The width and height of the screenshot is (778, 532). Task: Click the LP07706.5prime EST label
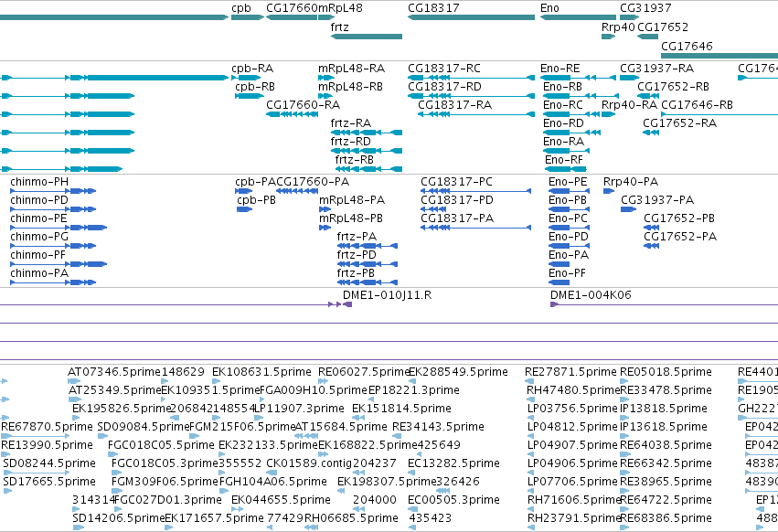click(572, 482)
